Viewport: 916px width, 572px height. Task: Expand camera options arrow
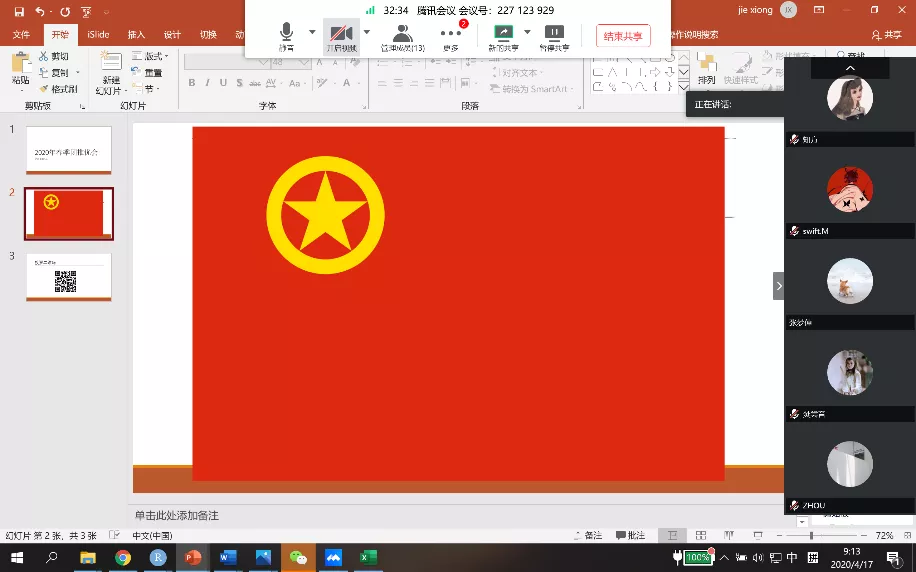366,32
